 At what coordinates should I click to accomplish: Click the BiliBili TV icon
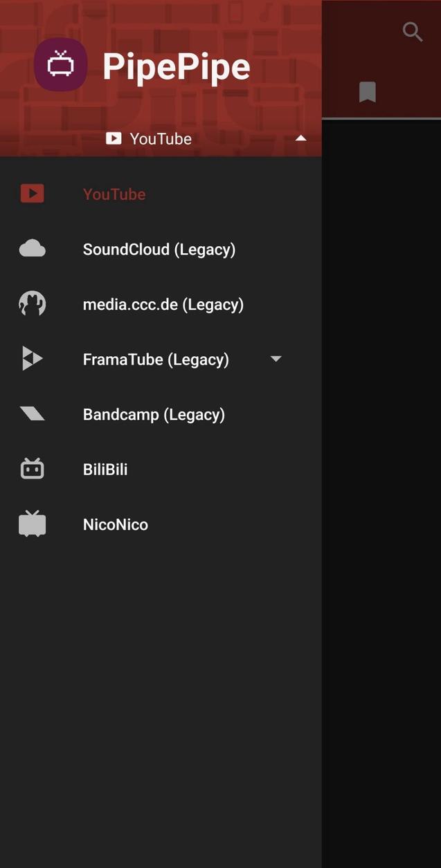coord(32,468)
